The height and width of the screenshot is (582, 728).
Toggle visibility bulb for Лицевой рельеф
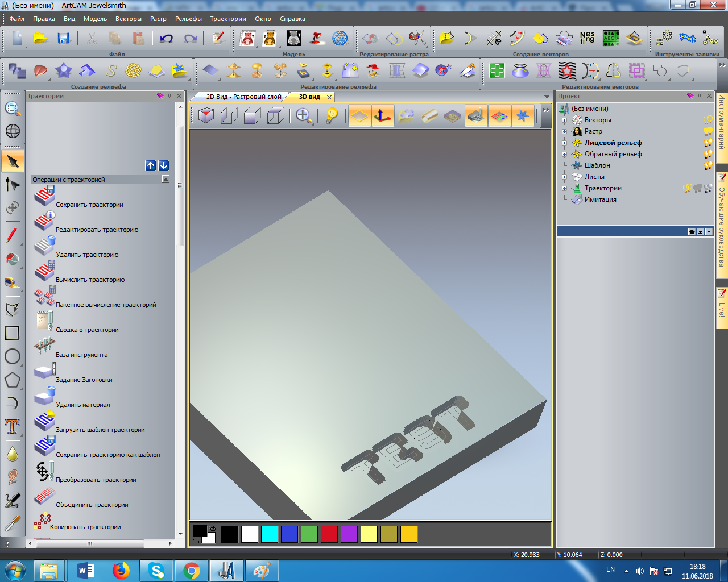[708, 143]
